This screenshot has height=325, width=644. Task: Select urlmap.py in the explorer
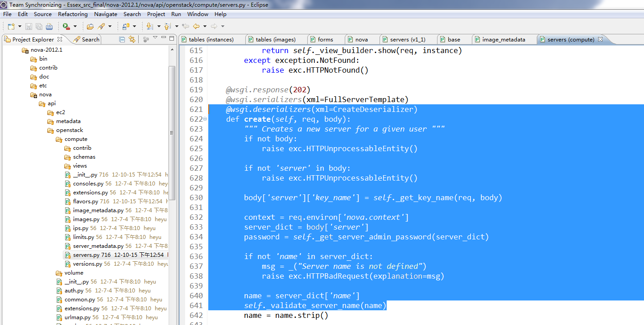[x=78, y=317]
